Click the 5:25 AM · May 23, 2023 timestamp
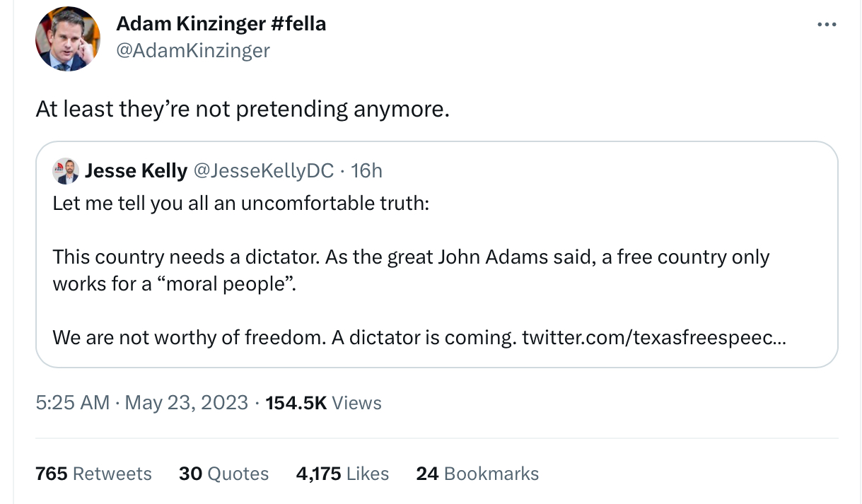Screen dimensions: 862x504 pyautogui.click(x=142, y=403)
